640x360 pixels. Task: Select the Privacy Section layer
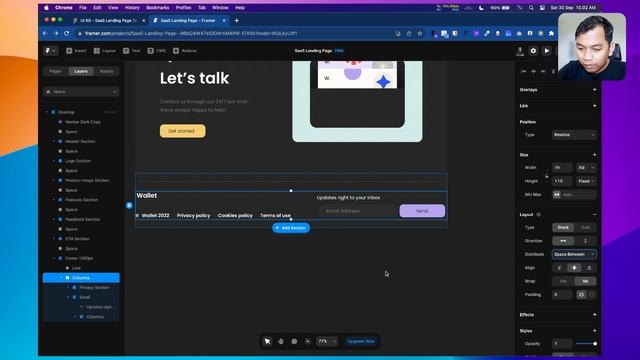[x=94, y=287]
